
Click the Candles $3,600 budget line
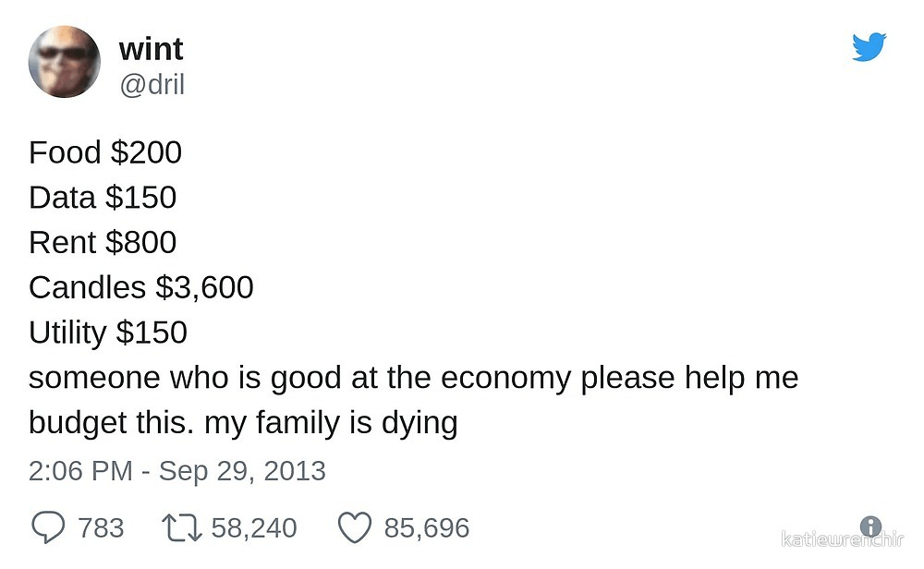(140, 286)
